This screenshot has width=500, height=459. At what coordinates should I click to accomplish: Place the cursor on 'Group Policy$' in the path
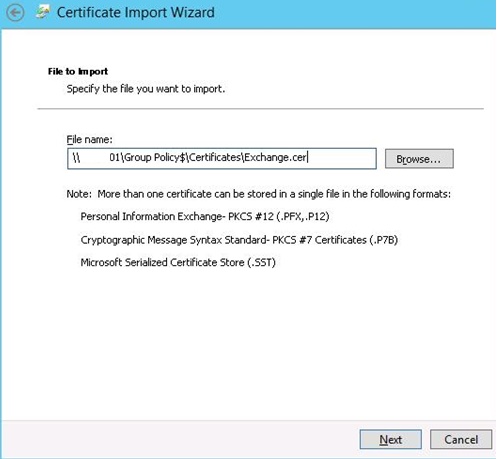tap(155, 157)
